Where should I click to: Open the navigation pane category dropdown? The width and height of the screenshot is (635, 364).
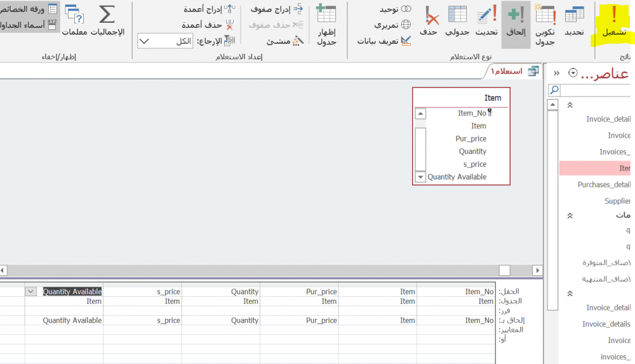tap(573, 73)
